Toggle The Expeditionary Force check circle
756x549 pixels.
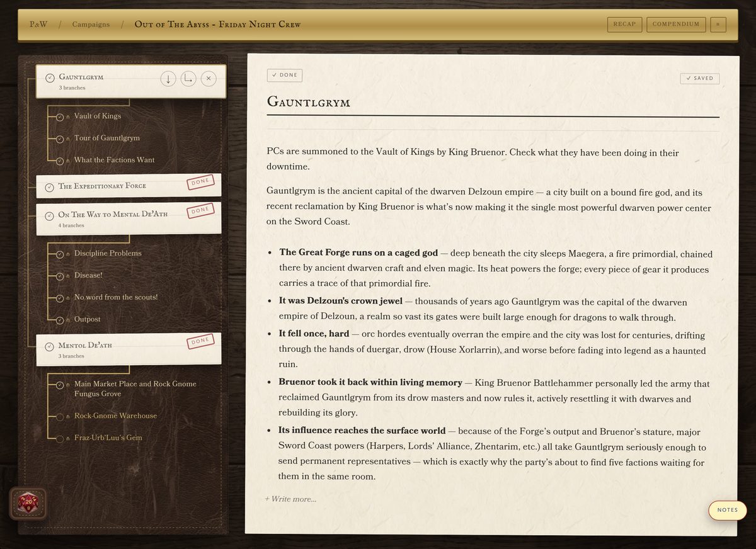49,186
